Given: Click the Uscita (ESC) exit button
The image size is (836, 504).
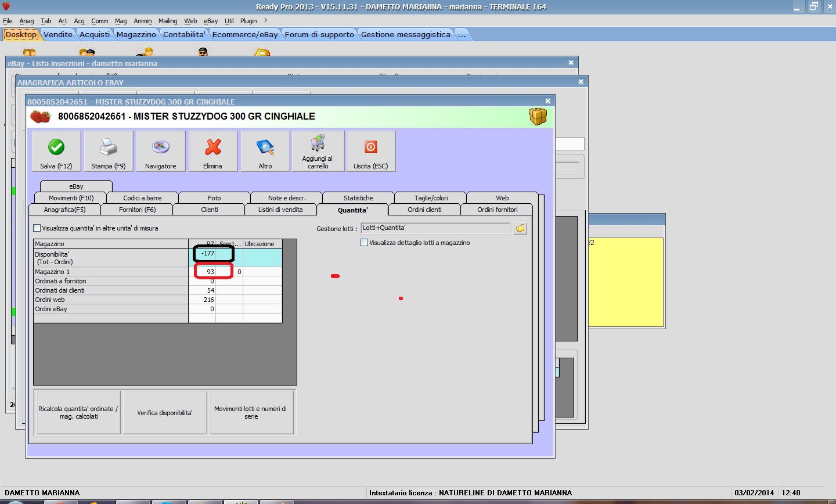Looking at the screenshot, I should pyautogui.click(x=371, y=151).
